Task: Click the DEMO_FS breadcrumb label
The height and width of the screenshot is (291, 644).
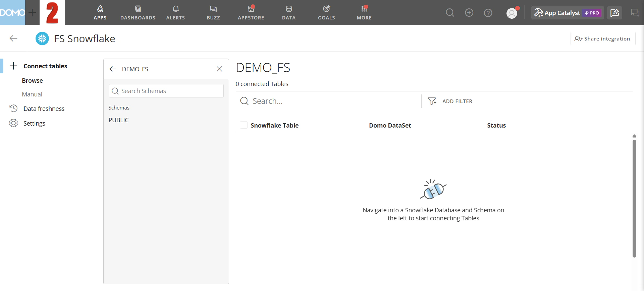Action: [x=135, y=69]
